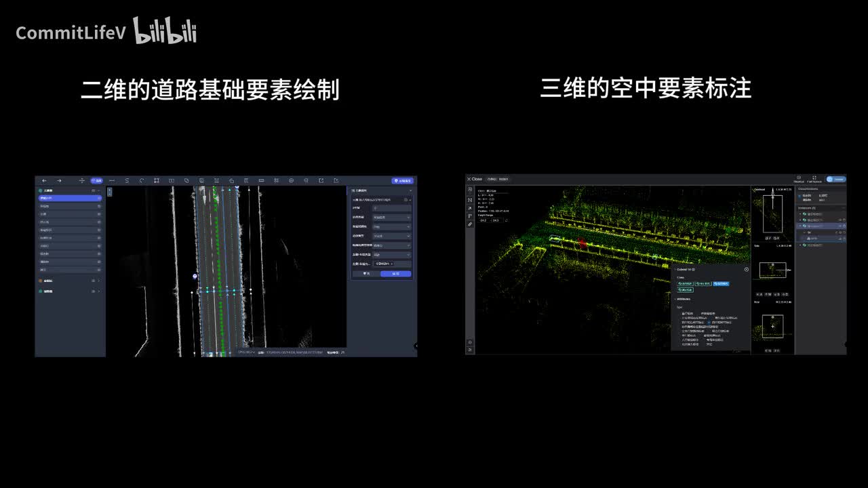Screen dimensions: 868x488
Task: Select the topmost tool icon in the 3D left sidebar
Action: coord(470,189)
